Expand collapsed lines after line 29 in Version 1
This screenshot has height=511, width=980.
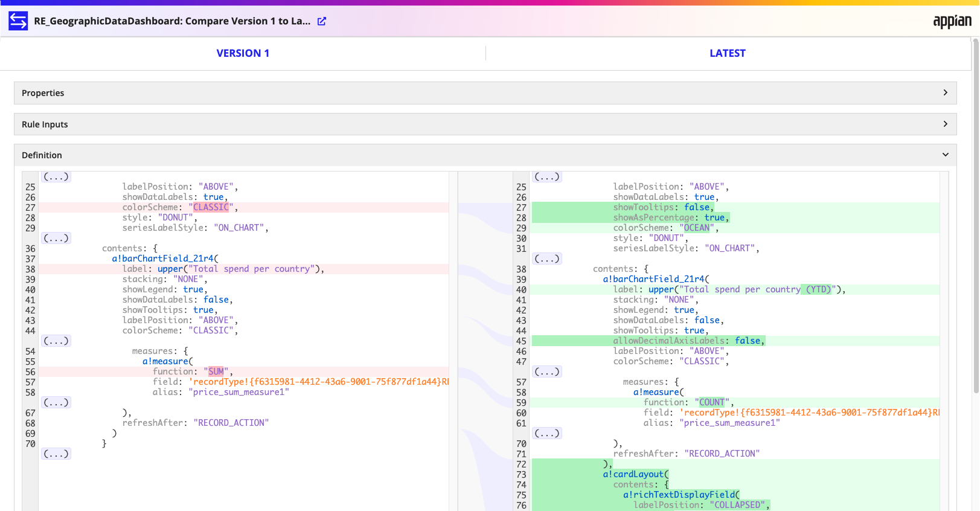point(56,239)
